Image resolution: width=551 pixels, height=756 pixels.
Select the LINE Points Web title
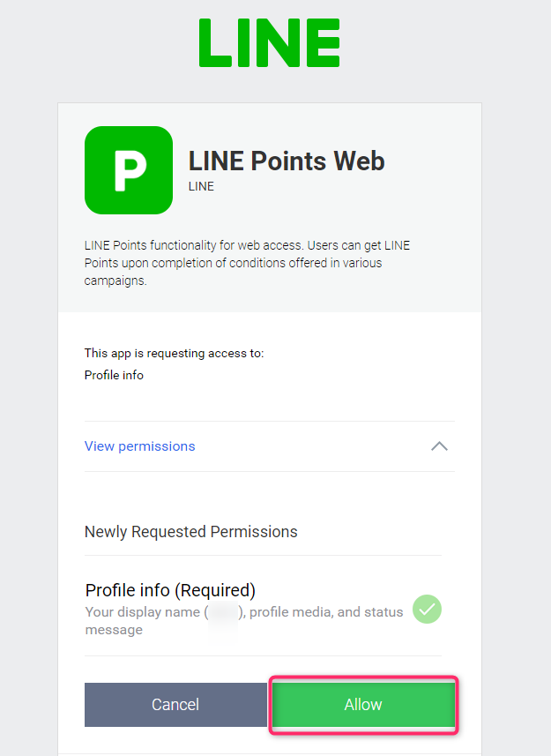pos(287,161)
